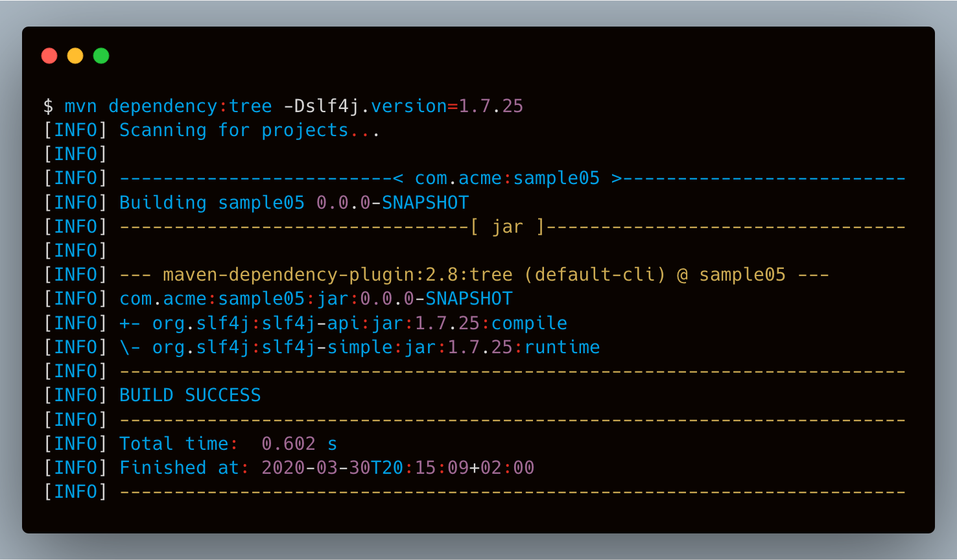
Task: Click (default-cli) in the plugin line
Action: pos(595,275)
